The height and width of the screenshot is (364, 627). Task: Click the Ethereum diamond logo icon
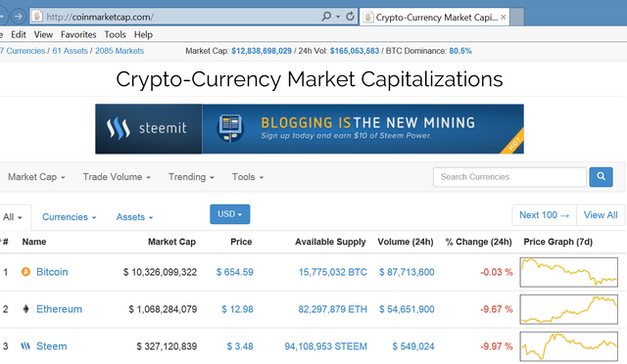[25, 309]
